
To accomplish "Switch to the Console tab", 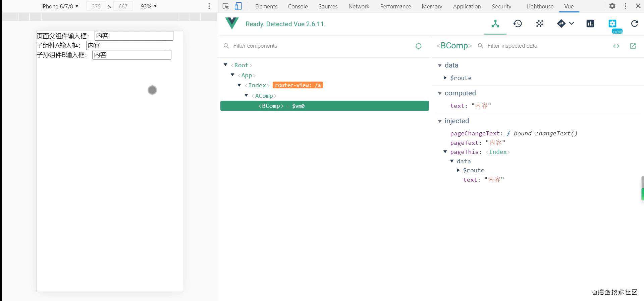I will [298, 6].
